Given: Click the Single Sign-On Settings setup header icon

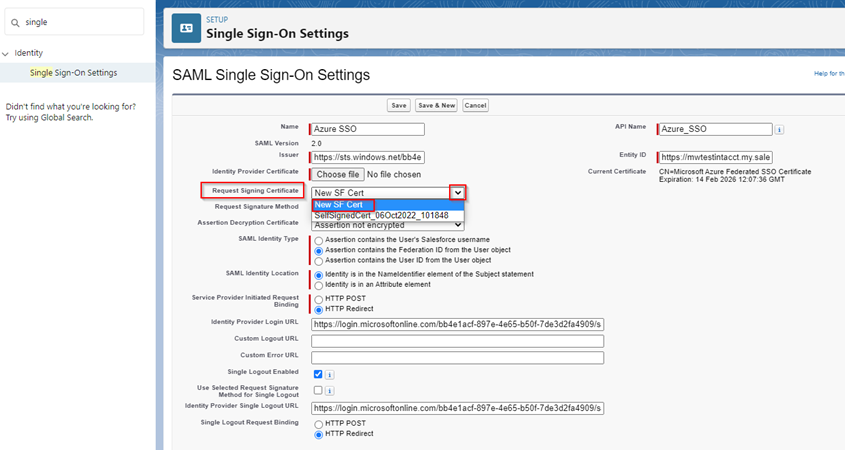Looking at the screenshot, I should (x=186, y=28).
